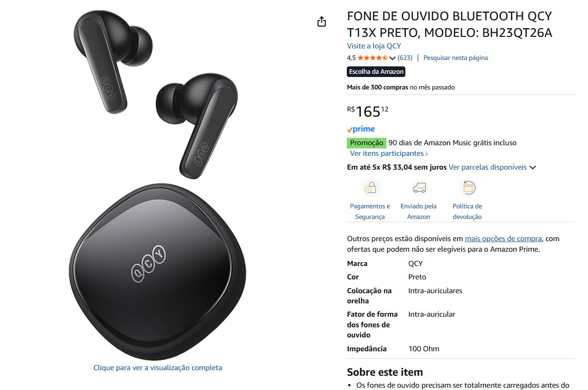Click Pesquisar nesta página link
Image resolution: width=588 pixels, height=390 pixels.
point(456,58)
